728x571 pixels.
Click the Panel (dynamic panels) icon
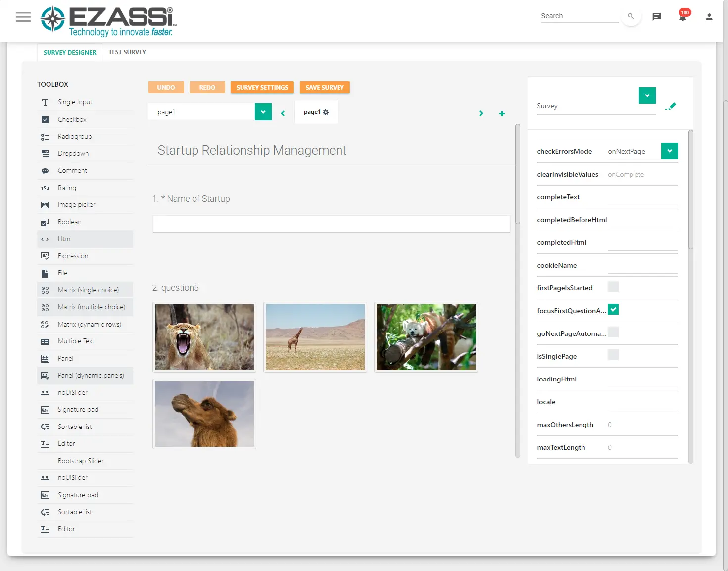[45, 376]
